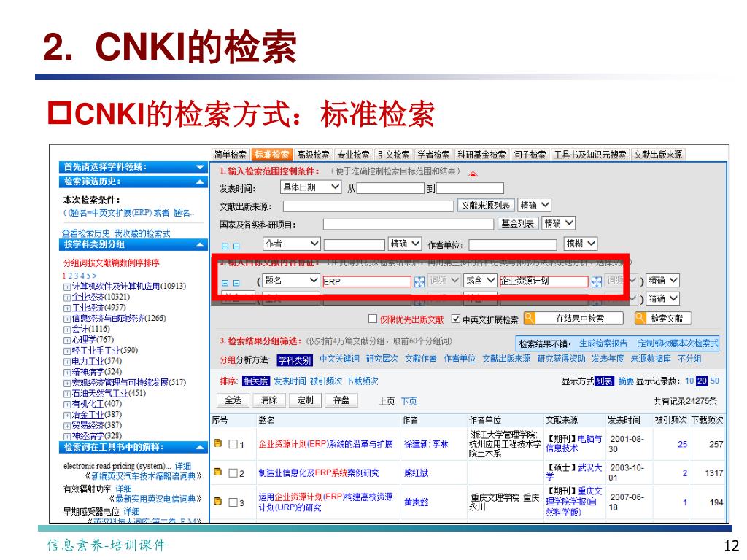Click the 检索文献 search button
Image resolution: width=747 pixels, height=560 pixels.
(x=663, y=319)
